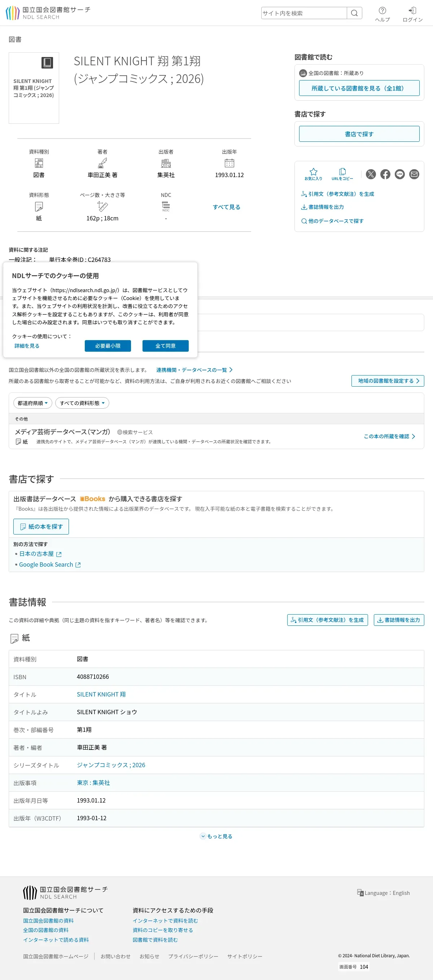433x980 pixels.
Task: Click the 資料種別 book type icon
Action: coord(39,163)
